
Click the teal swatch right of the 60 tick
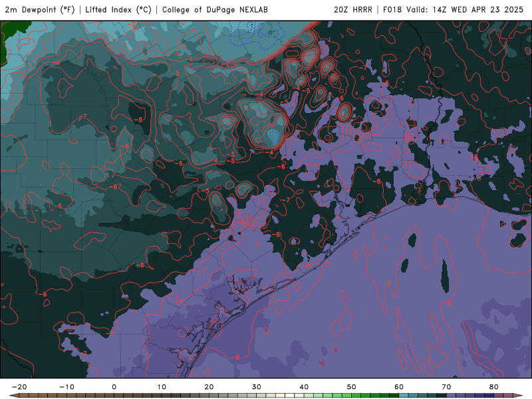(404, 396)
